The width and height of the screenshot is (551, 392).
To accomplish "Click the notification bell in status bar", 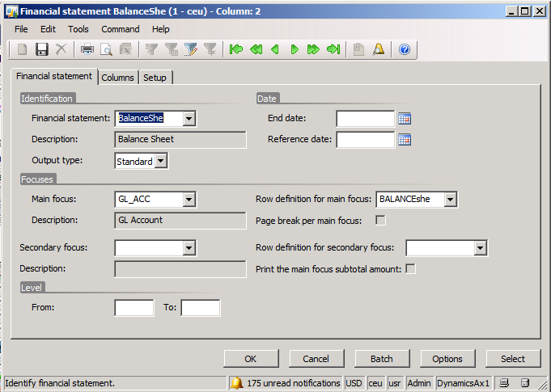I will pyautogui.click(x=237, y=383).
